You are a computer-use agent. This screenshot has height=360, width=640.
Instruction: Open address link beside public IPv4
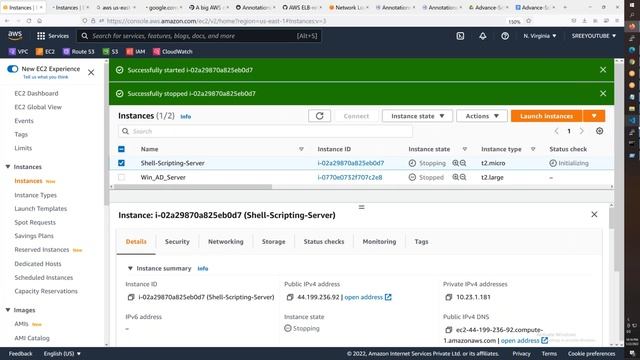tap(368, 297)
